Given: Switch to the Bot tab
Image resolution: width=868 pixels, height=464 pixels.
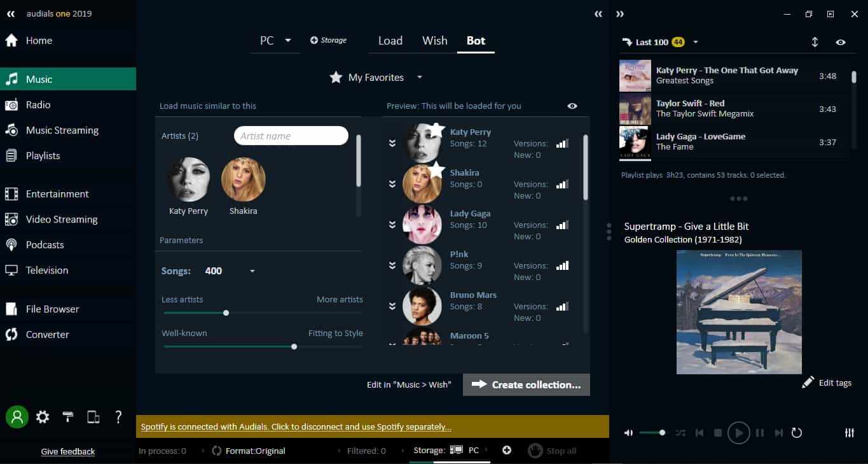Looking at the screenshot, I should [476, 41].
